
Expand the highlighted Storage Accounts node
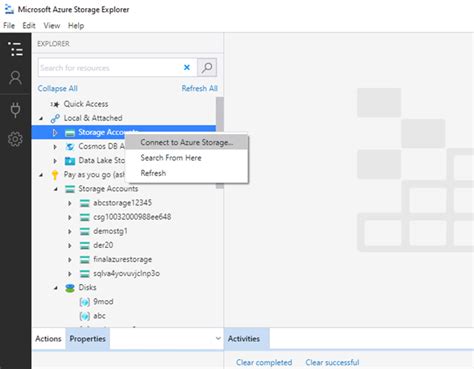55,133
